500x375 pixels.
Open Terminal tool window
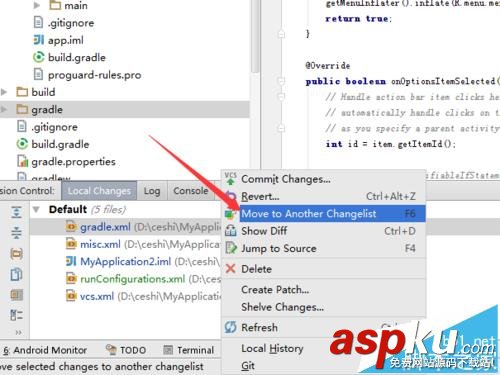[189, 350]
